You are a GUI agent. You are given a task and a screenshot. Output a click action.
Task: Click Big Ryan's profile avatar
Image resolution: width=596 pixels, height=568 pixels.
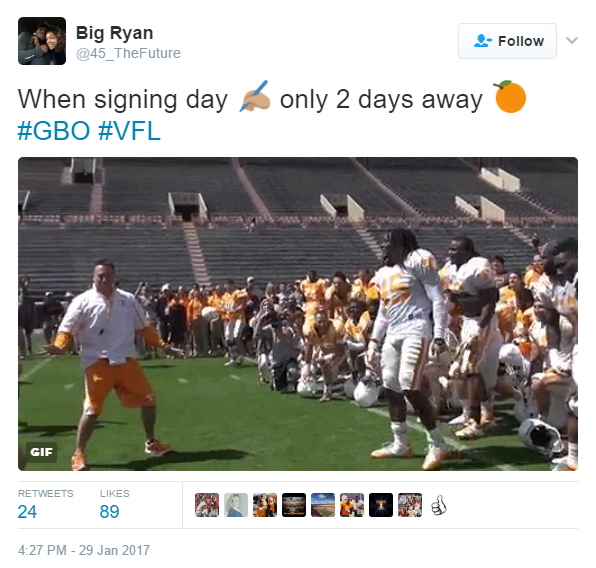point(42,41)
